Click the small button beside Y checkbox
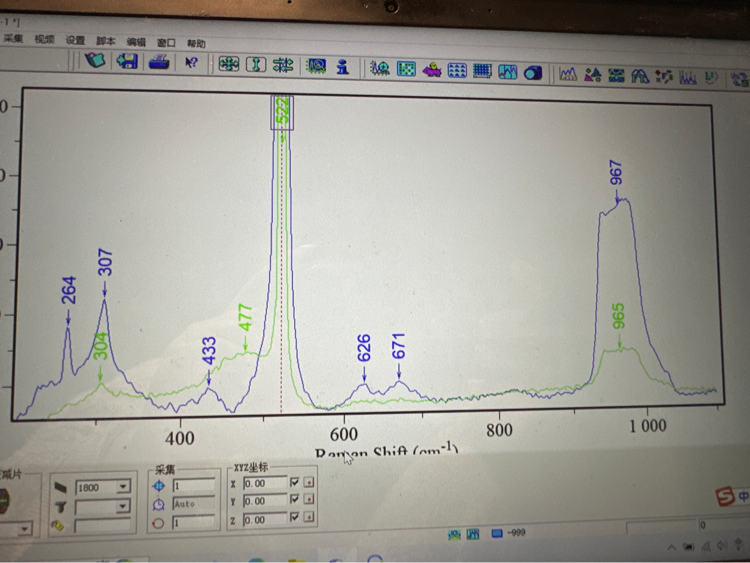 click(309, 499)
